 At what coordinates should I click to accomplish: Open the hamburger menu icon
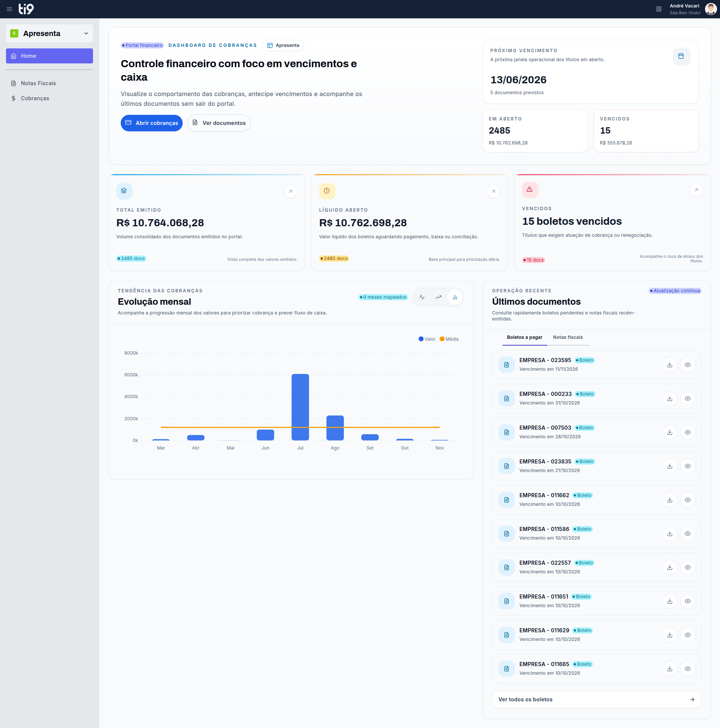(9, 9)
